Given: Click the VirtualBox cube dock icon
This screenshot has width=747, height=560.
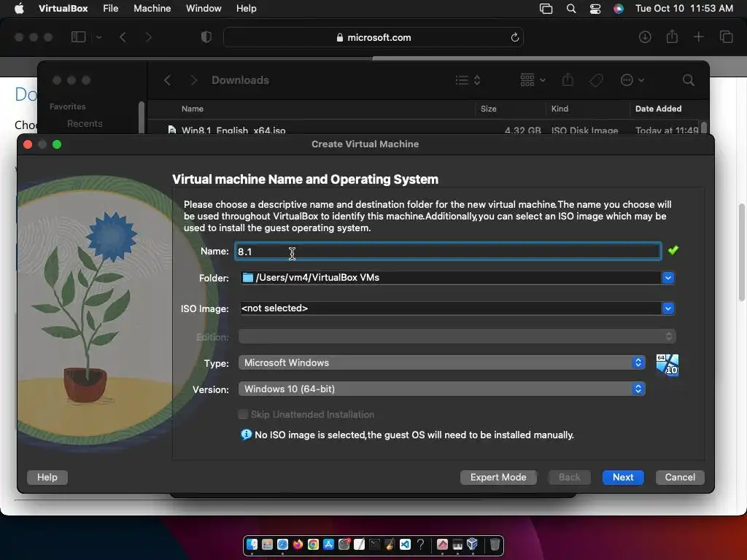Looking at the screenshot, I should coord(473,544).
